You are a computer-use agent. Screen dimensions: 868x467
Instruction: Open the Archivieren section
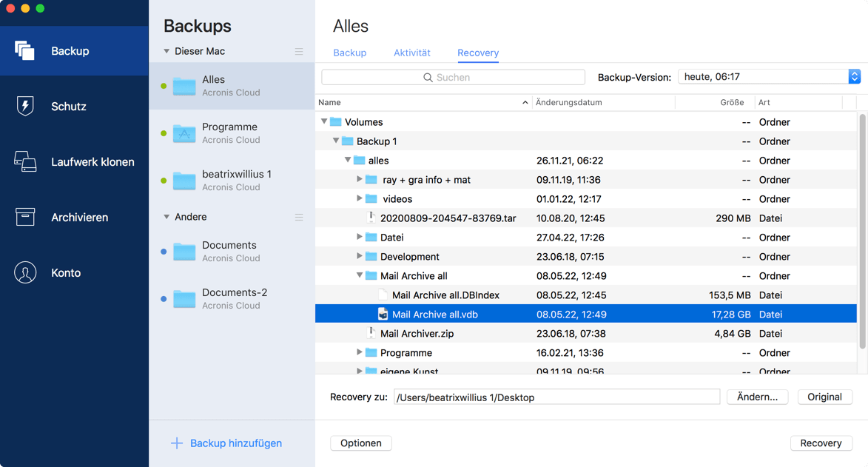(24, 217)
